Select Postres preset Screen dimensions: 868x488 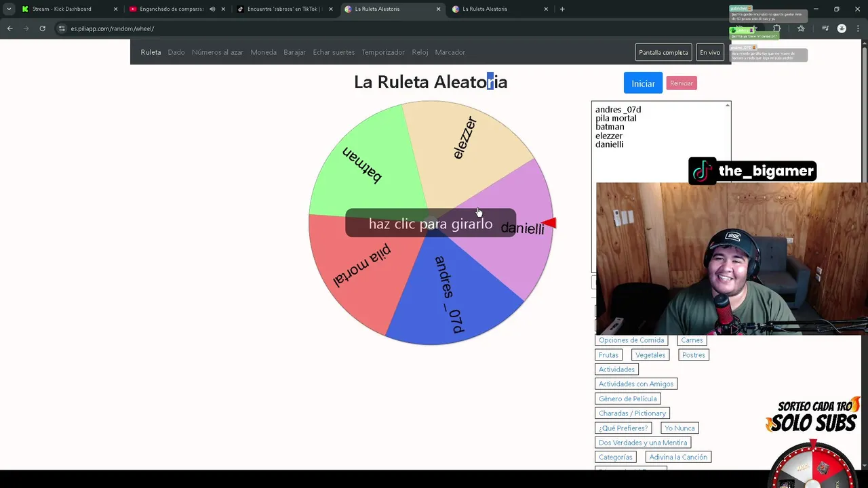[694, 355]
